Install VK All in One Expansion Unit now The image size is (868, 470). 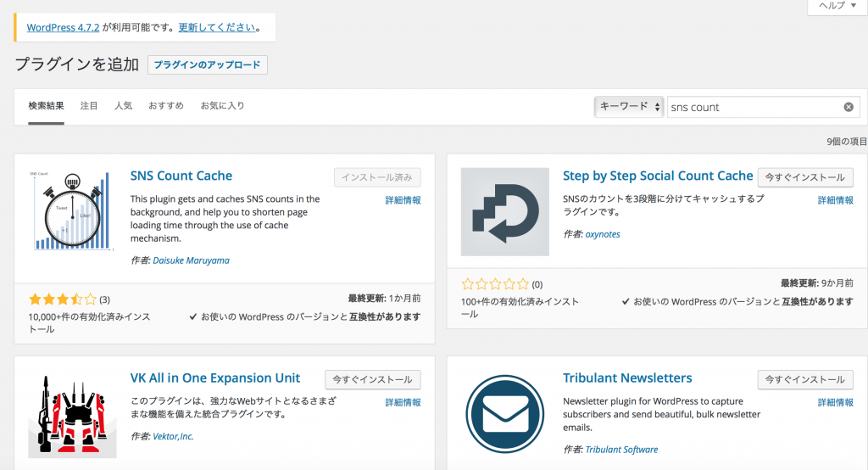coord(372,379)
